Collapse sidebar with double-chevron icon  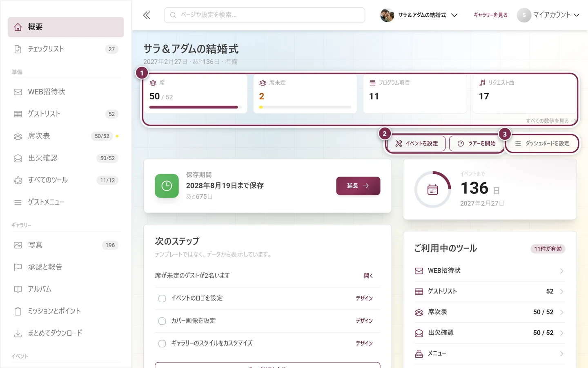(147, 15)
